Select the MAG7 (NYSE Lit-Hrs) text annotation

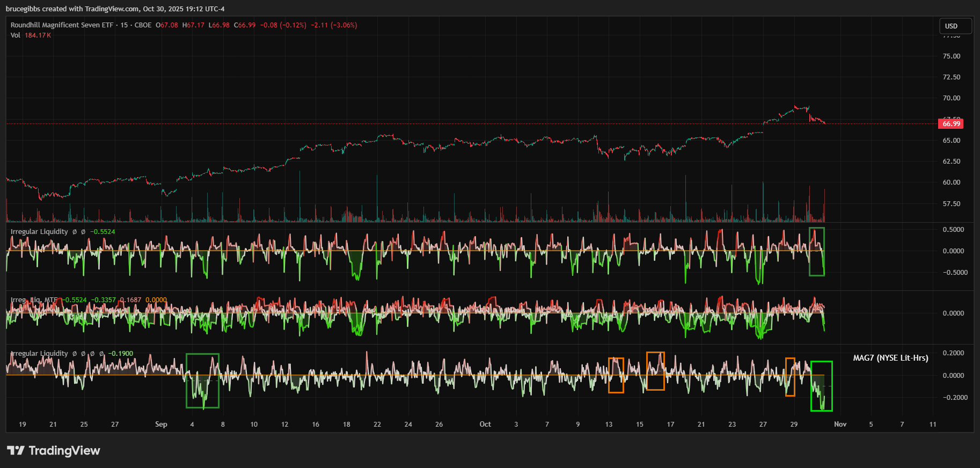point(890,358)
